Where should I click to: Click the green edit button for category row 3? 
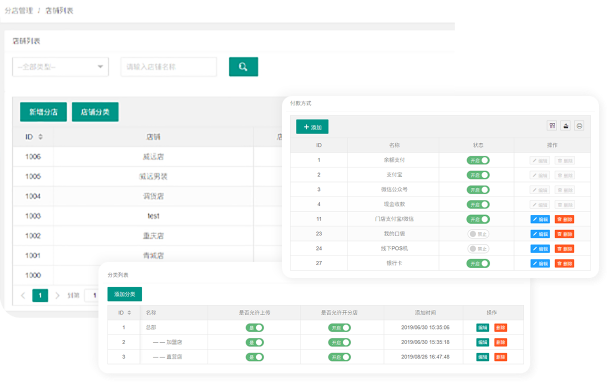482,357
